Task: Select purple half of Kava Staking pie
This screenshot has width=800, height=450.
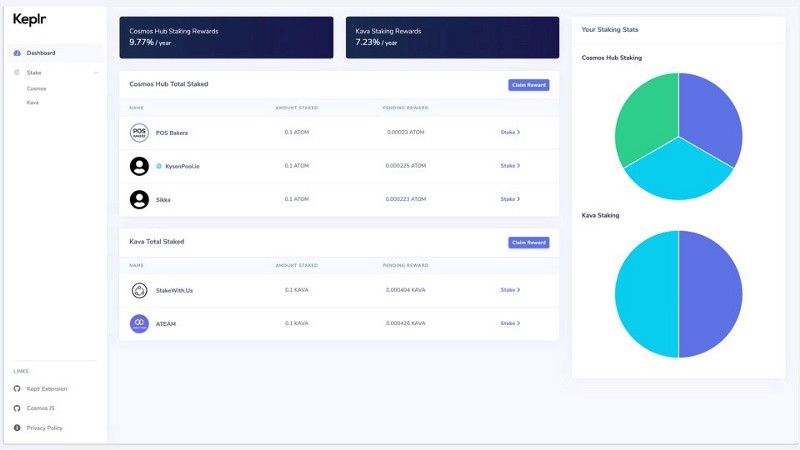Action: 711,294
